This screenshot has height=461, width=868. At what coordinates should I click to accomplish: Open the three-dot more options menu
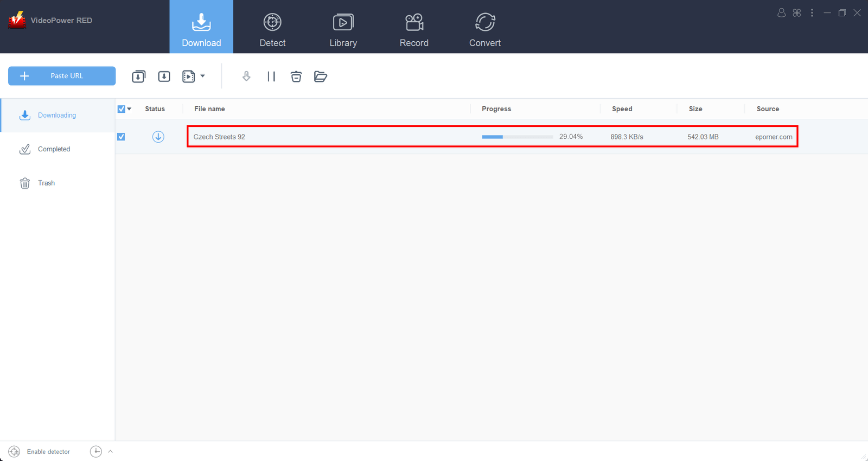click(x=812, y=12)
